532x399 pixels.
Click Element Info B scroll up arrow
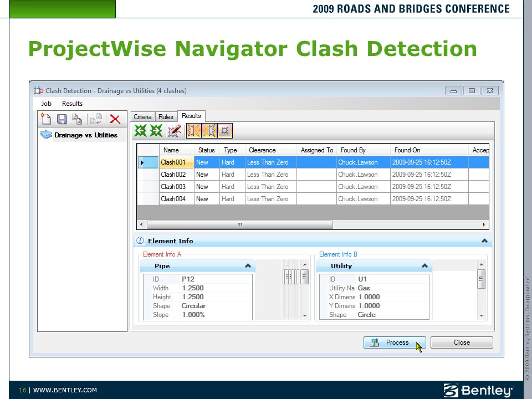[482, 264]
